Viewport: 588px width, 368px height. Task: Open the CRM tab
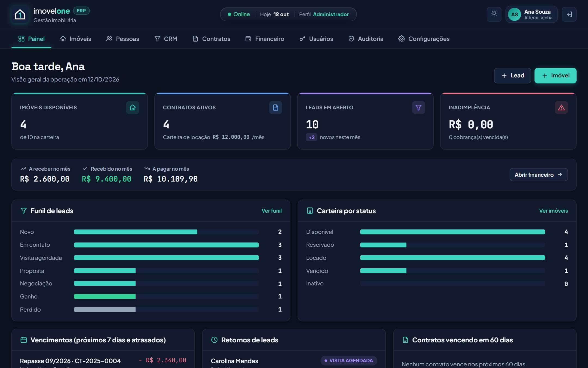click(x=166, y=39)
